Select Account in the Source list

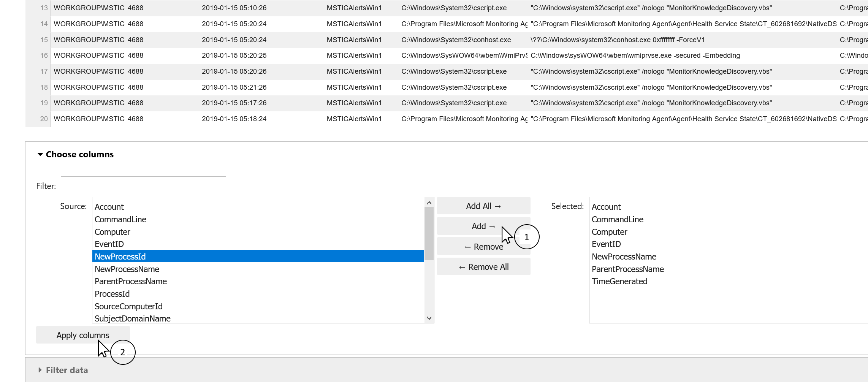[258, 207]
